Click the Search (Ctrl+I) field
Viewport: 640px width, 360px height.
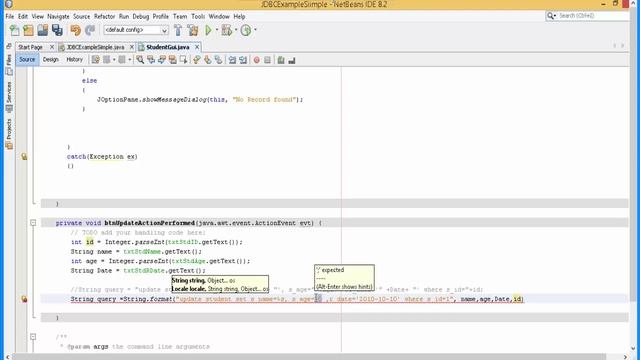tap(588, 16)
